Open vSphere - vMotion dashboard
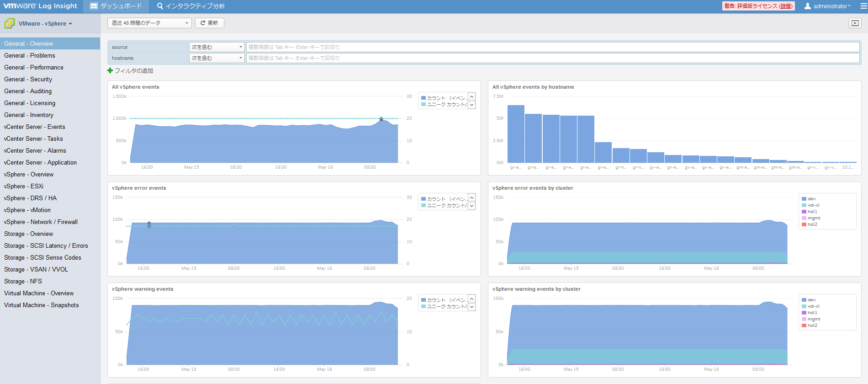This screenshot has height=384, width=868. (x=50, y=210)
